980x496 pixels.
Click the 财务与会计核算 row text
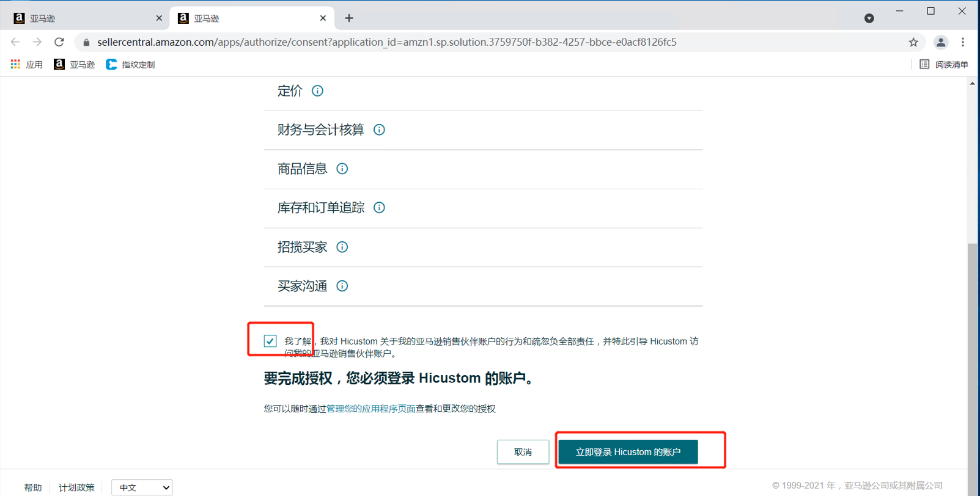[x=321, y=129]
